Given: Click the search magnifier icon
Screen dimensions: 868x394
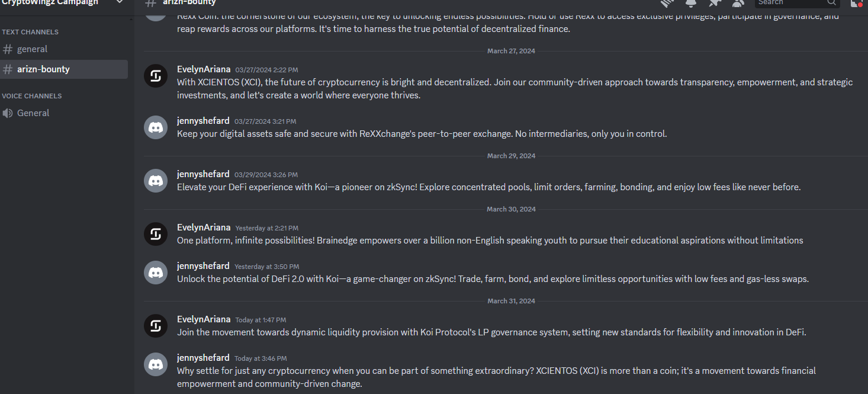Looking at the screenshot, I should click(x=831, y=2).
